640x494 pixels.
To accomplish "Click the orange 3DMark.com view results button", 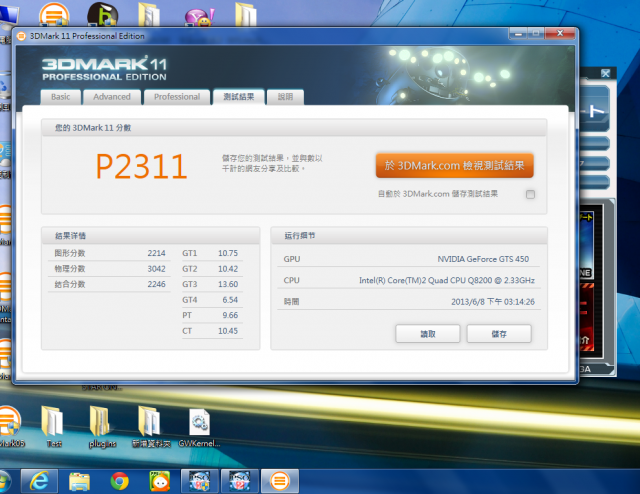I will 454,165.
